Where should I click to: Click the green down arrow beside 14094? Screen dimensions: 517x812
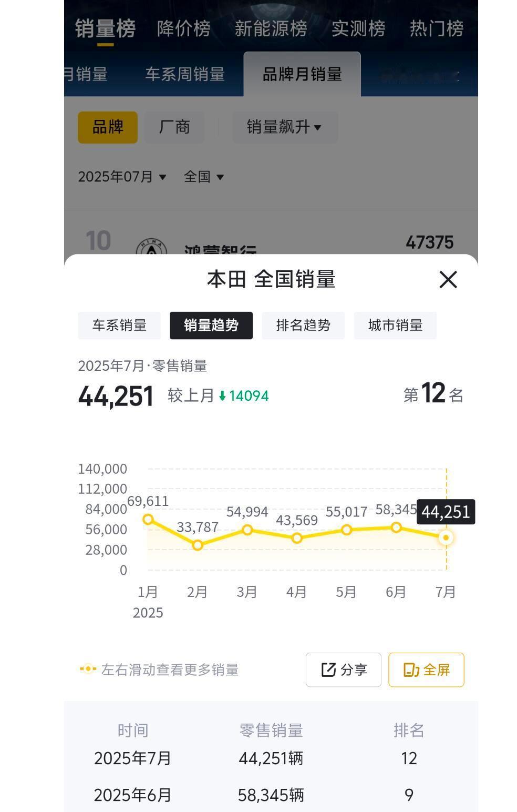tap(222, 396)
